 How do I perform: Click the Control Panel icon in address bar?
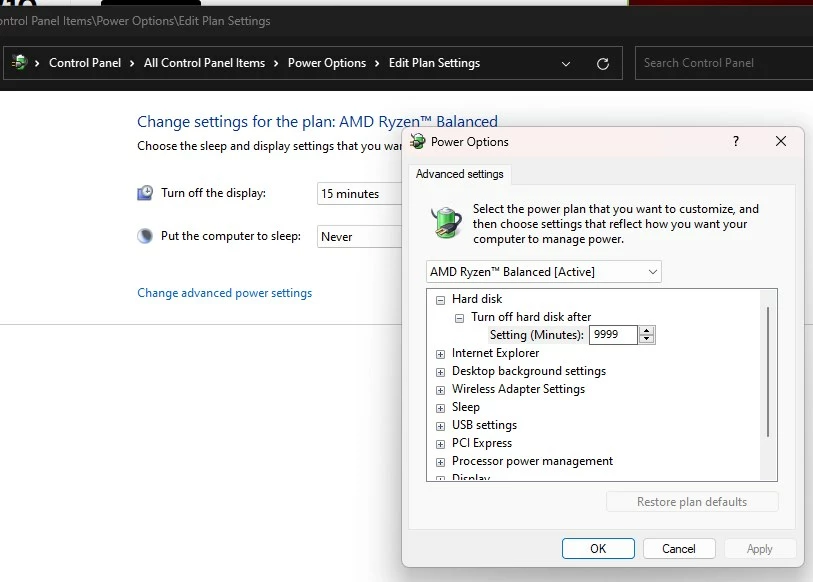20,63
